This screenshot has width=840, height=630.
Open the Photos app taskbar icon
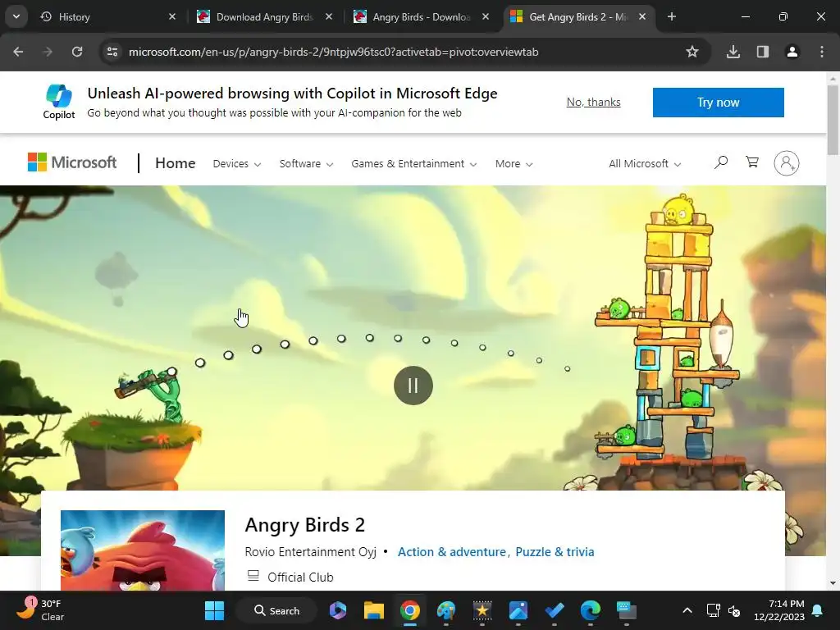pos(518,610)
